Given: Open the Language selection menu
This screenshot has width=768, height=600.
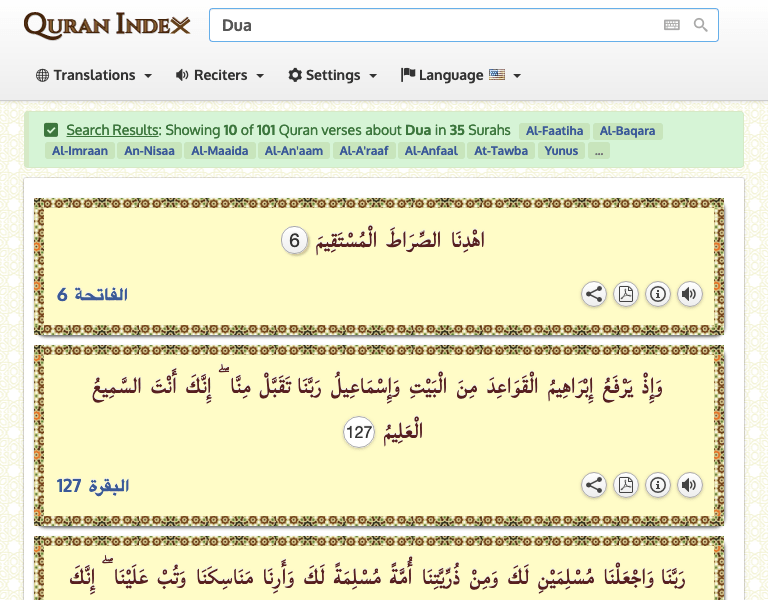Looking at the screenshot, I should pos(460,75).
